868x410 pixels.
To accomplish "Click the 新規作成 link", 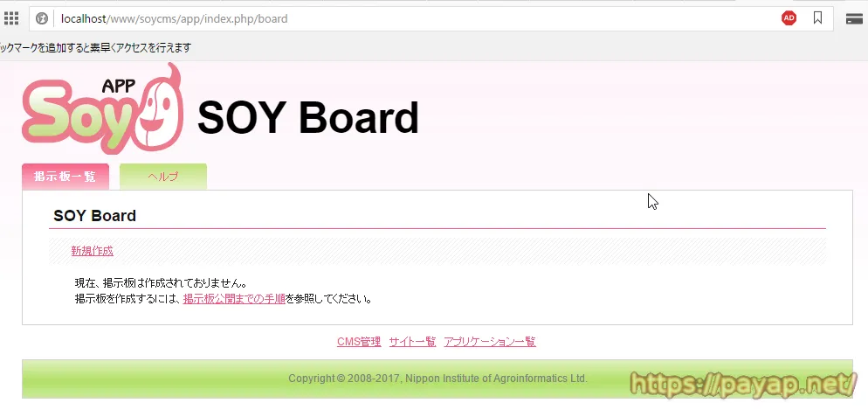I will (x=92, y=251).
